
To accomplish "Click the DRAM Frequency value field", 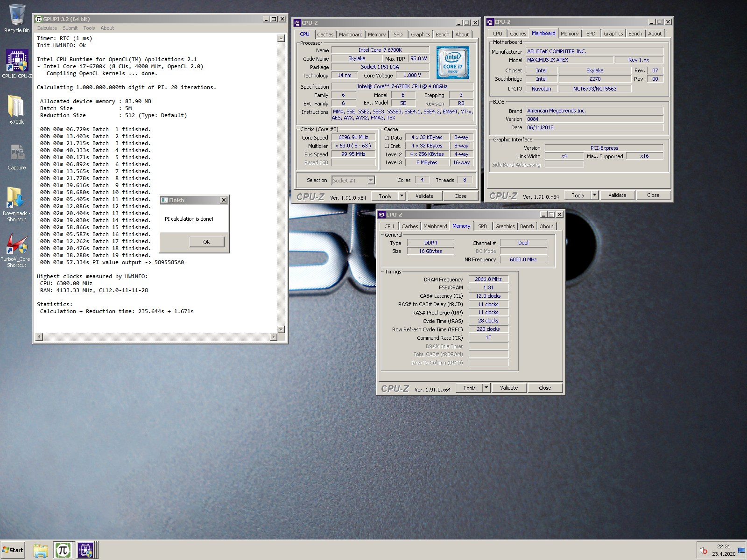I will 488,279.
